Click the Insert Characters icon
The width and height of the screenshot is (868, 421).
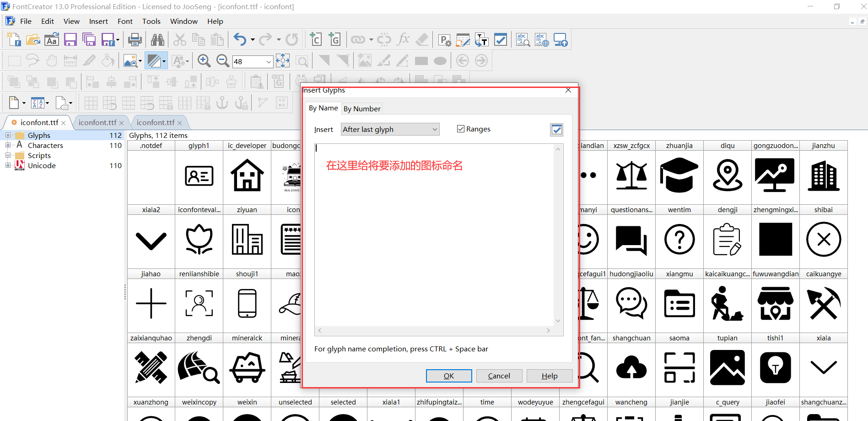(316, 40)
